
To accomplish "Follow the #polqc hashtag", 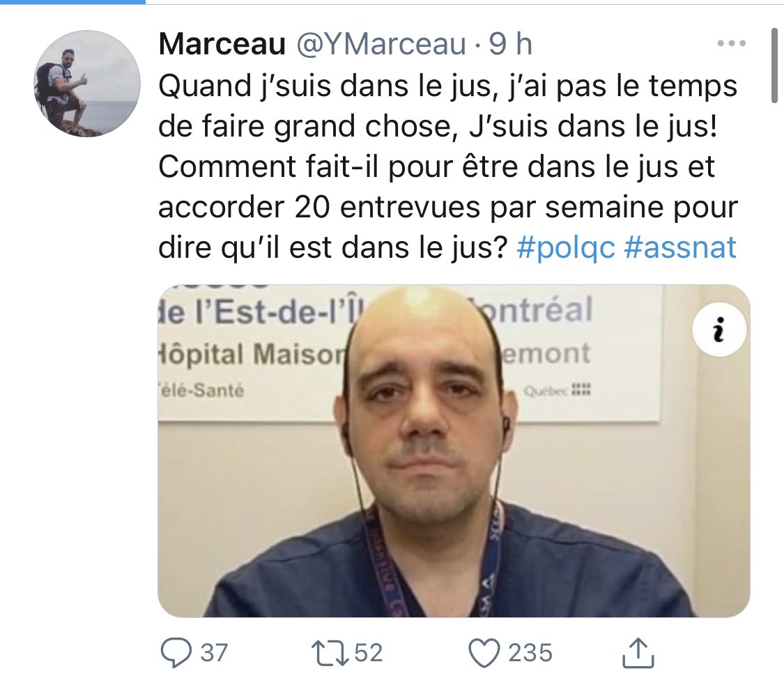I will (565, 247).
